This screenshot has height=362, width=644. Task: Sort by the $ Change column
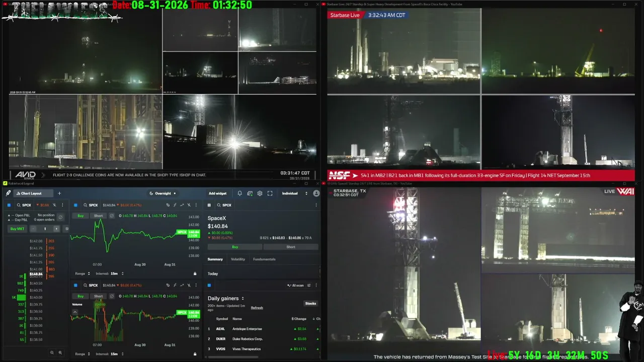(299, 319)
